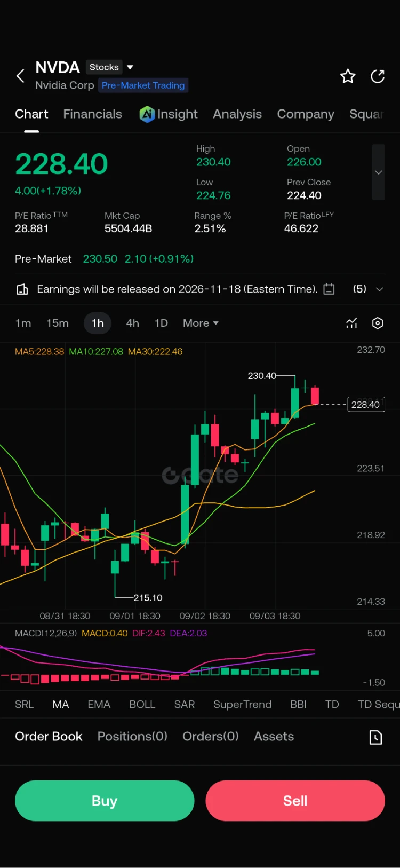400x868 pixels.
Task: Open the partially visible Square tab
Action: pyautogui.click(x=366, y=114)
